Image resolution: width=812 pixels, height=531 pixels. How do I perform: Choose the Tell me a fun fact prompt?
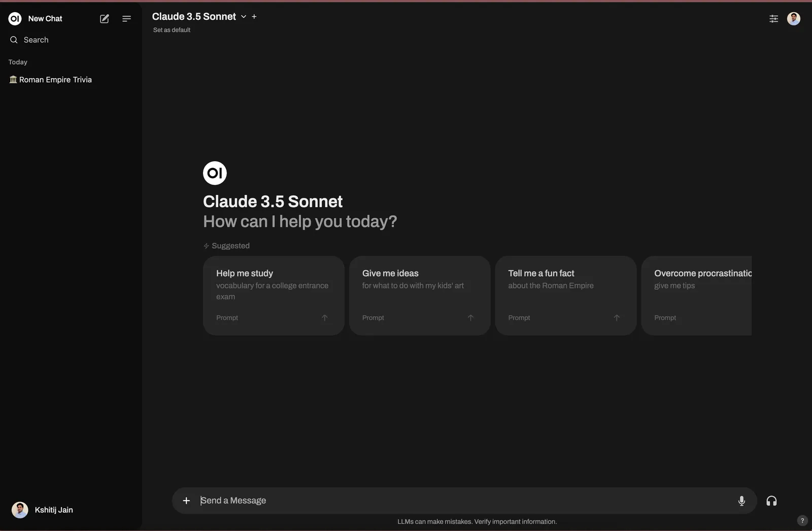[x=565, y=295]
